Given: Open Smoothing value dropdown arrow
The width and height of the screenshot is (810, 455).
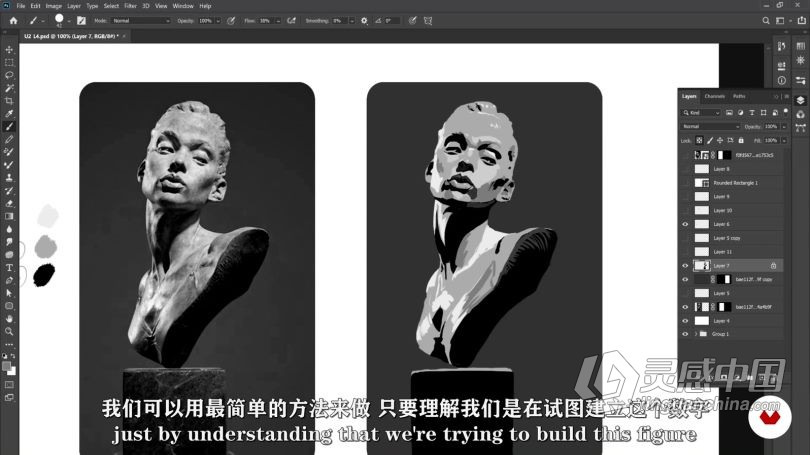Looking at the screenshot, I should click(x=352, y=21).
